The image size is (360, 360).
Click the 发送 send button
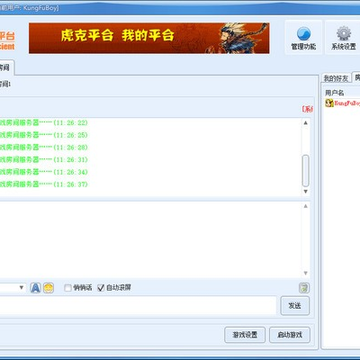[295, 306]
